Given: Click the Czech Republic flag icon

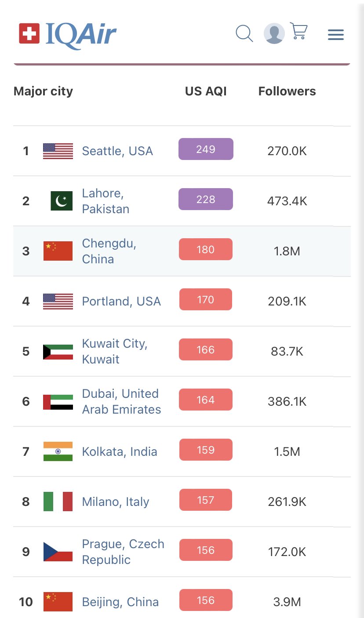Looking at the screenshot, I should point(58,552).
